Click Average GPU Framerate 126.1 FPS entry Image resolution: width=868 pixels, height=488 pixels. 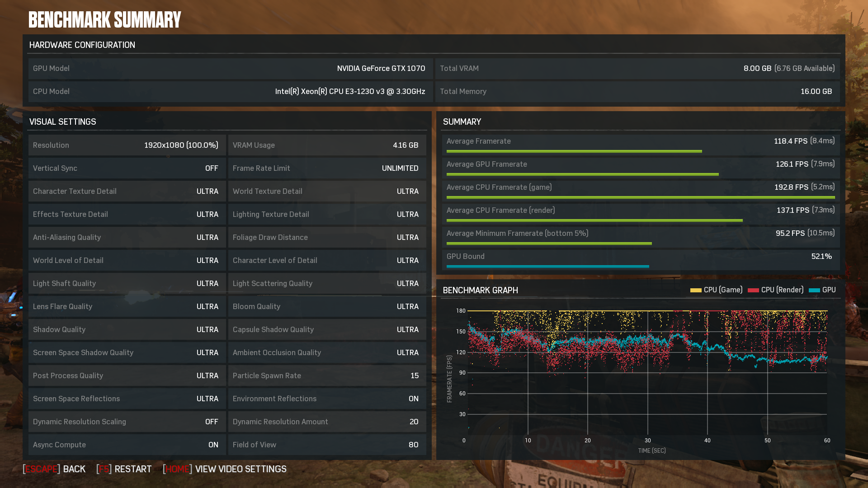(641, 169)
